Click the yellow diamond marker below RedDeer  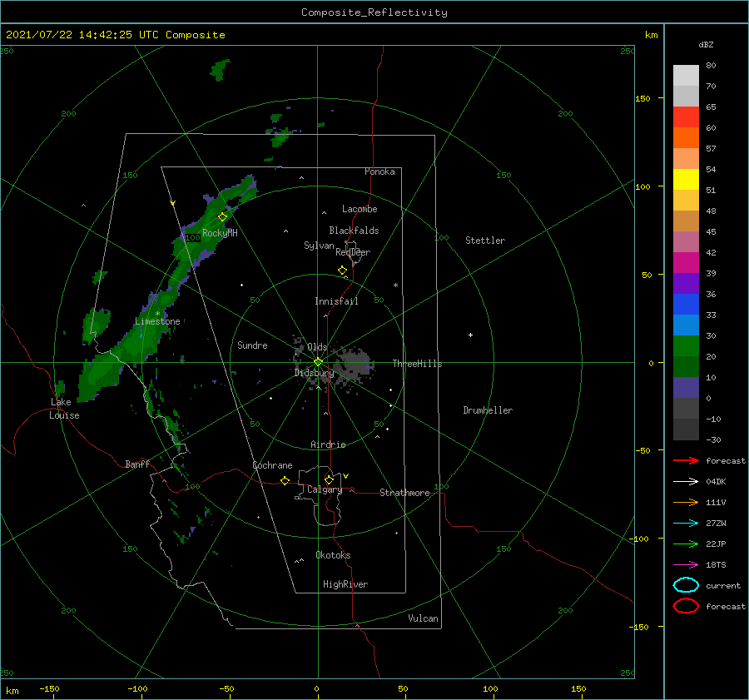pyautogui.click(x=343, y=271)
